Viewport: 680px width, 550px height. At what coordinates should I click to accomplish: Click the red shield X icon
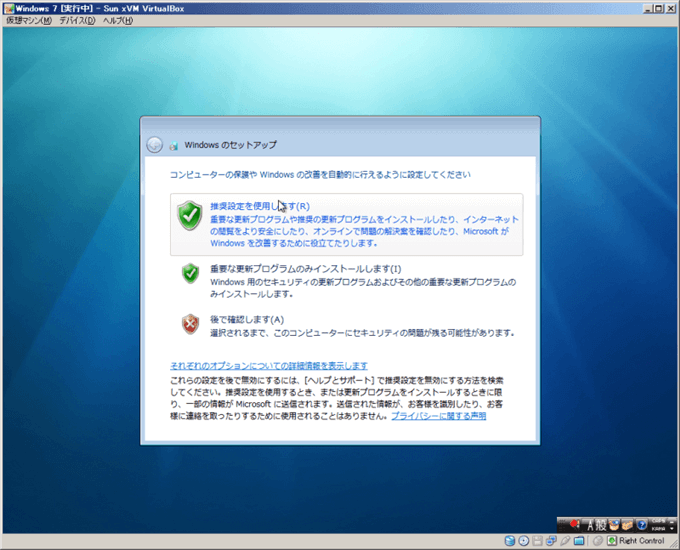(x=190, y=324)
